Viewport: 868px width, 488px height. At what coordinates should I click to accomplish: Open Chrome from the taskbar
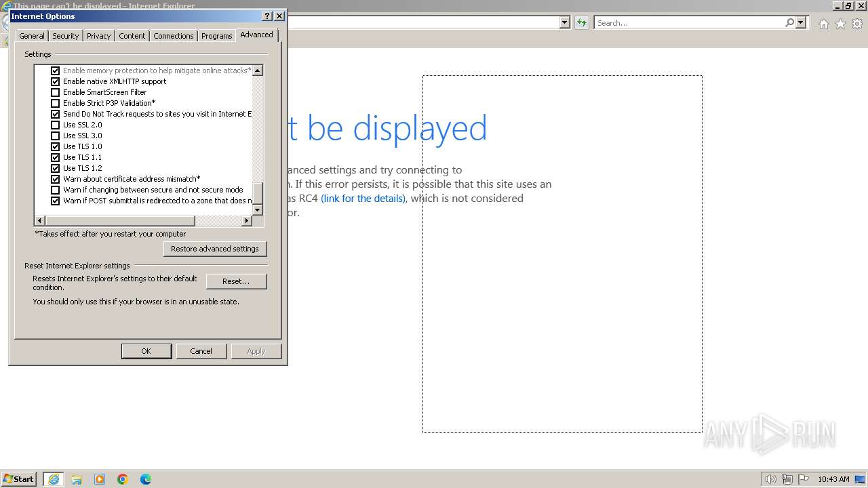(123, 479)
